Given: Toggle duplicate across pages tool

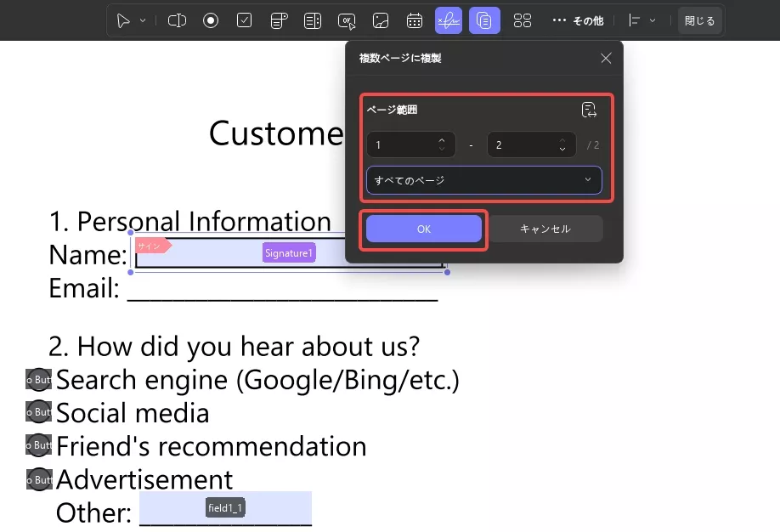Looking at the screenshot, I should click(484, 21).
